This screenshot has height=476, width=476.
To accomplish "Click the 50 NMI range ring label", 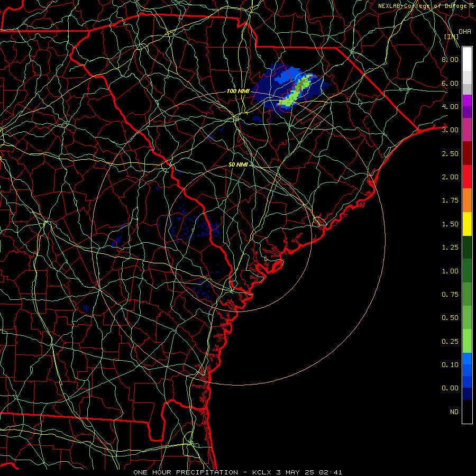I will [x=238, y=164].
